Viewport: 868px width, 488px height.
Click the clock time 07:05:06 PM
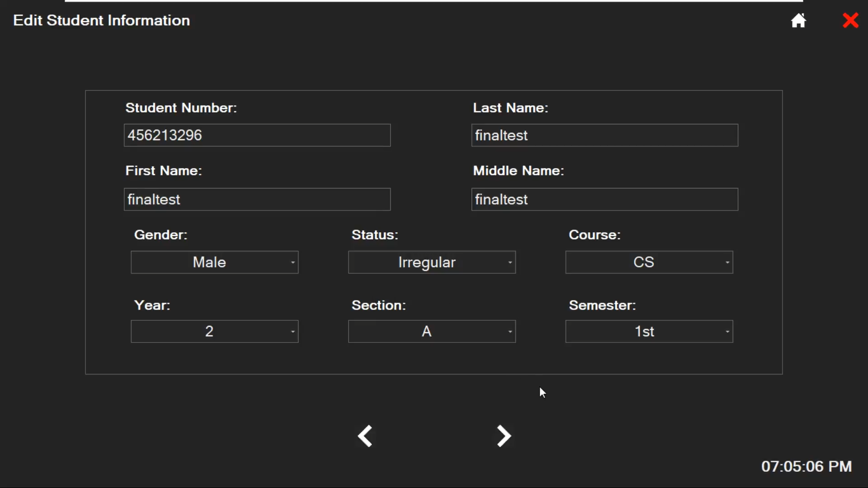pyautogui.click(x=807, y=466)
